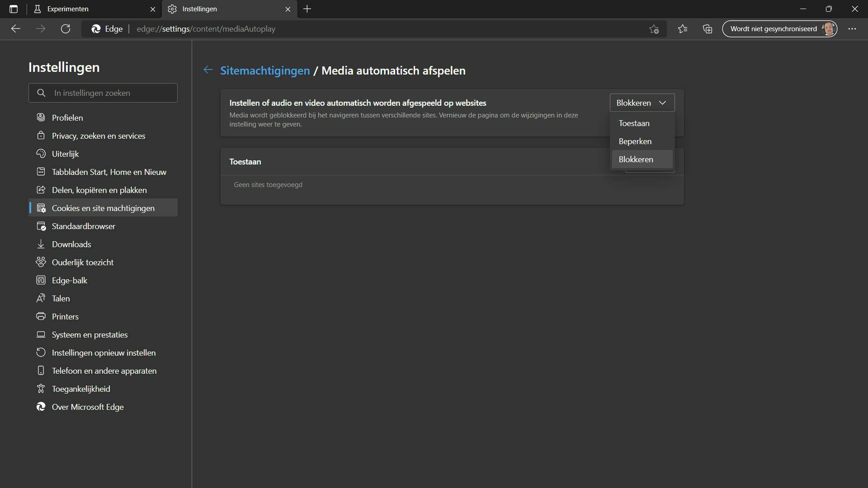Open the Collections icon in toolbar

(x=708, y=29)
